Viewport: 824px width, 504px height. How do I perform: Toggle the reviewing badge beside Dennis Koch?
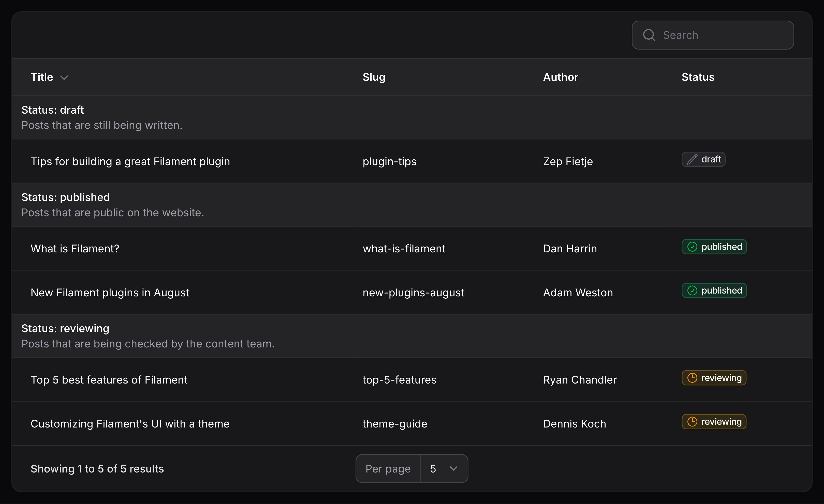point(714,421)
